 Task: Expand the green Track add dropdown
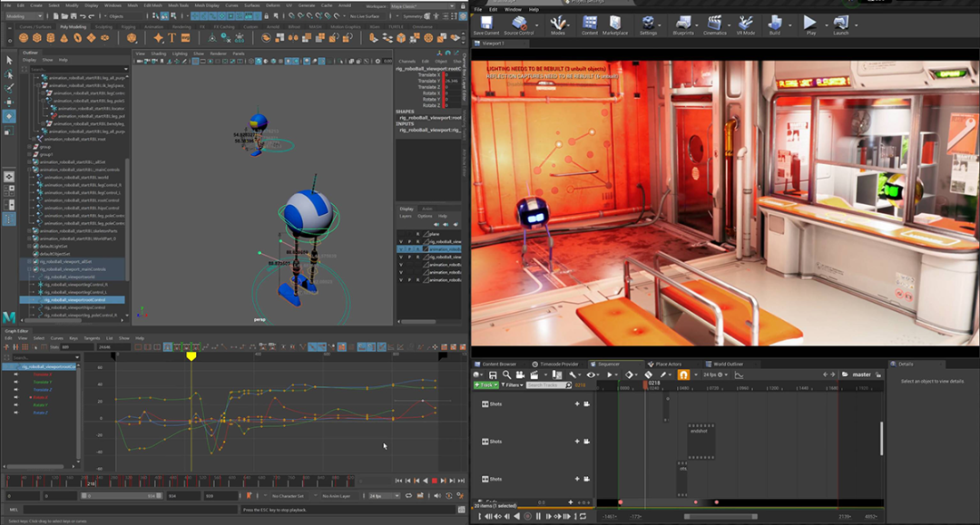click(488, 385)
